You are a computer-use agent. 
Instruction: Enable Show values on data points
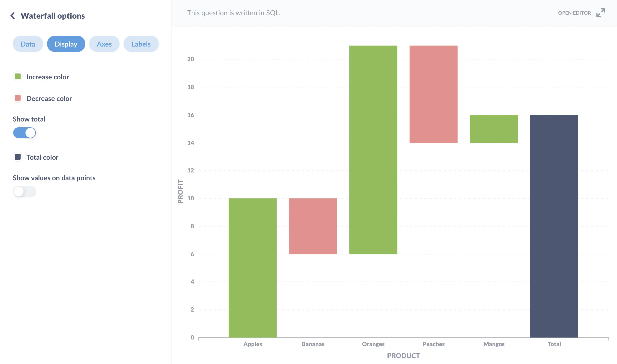pos(24,192)
